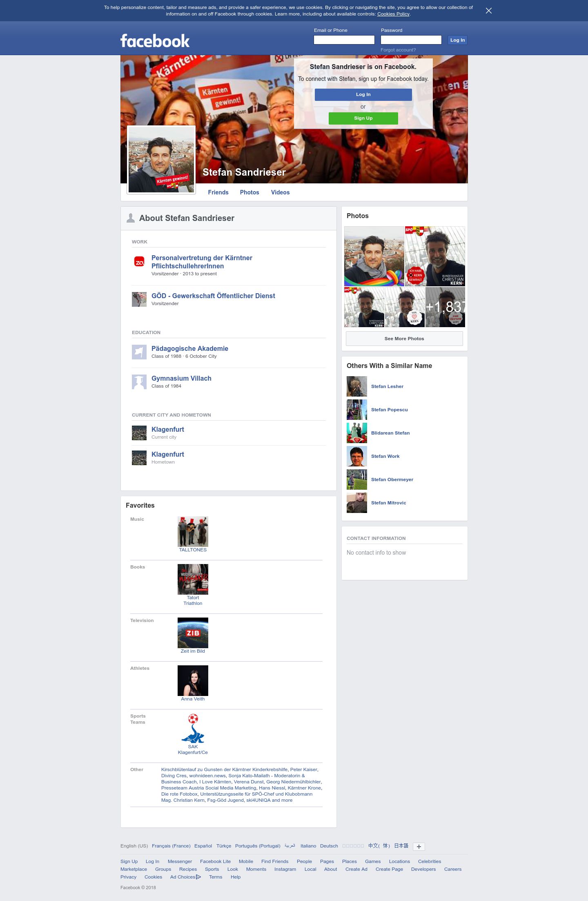This screenshot has height=901, width=588.
Task: Click the Facebook logo
Action: [x=155, y=41]
